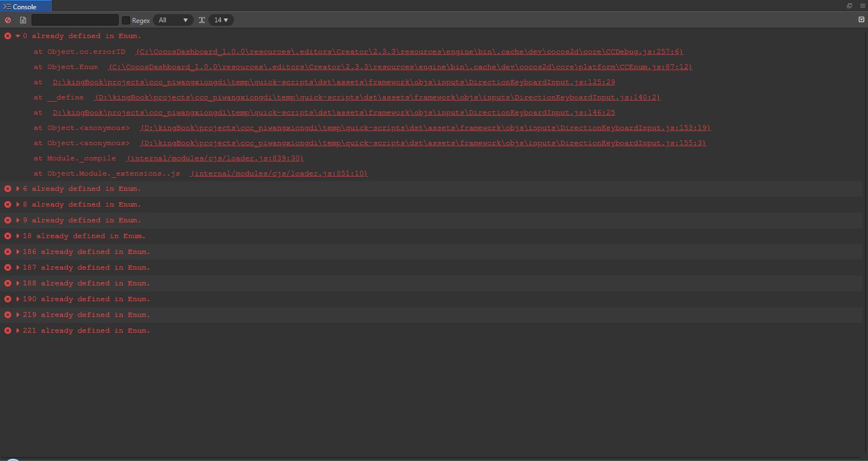Pop out the Console panel
This screenshot has height=461, width=868.
[x=849, y=6]
